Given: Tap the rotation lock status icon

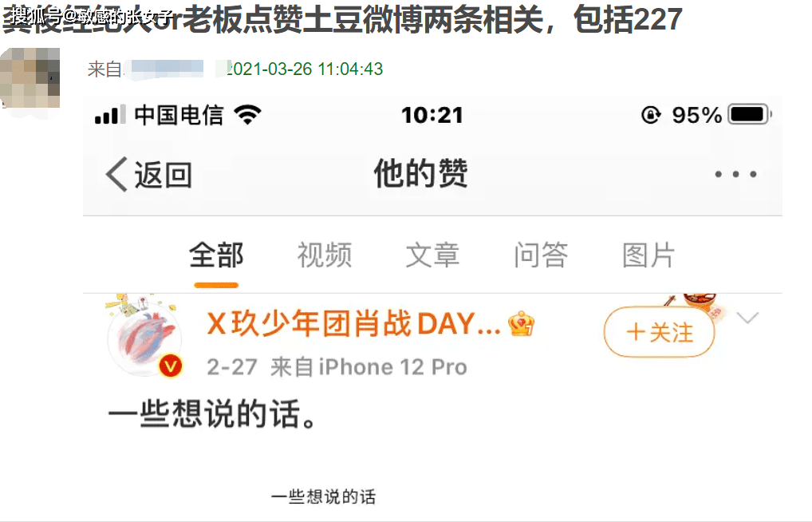Looking at the screenshot, I should pyautogui.click(x=650, y=115).
